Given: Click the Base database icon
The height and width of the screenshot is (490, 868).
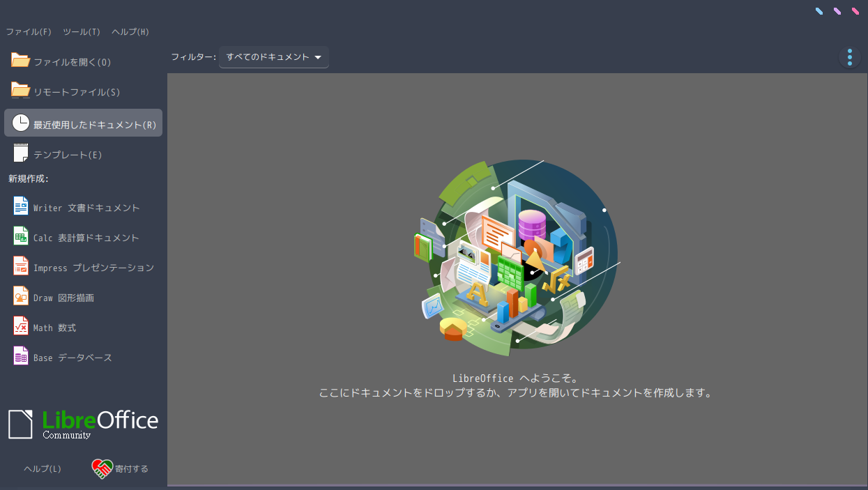Looking at the screenshot, I should tap(21, 357).
